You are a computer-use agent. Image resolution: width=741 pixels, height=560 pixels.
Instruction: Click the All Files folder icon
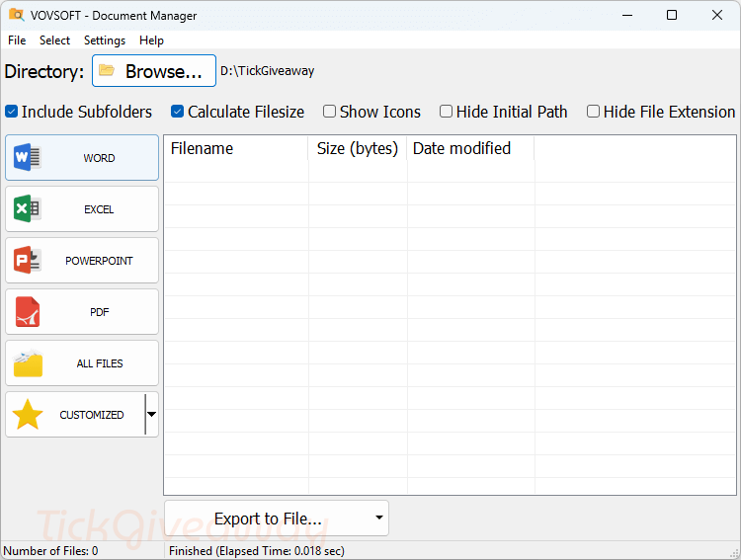[28, 362]
